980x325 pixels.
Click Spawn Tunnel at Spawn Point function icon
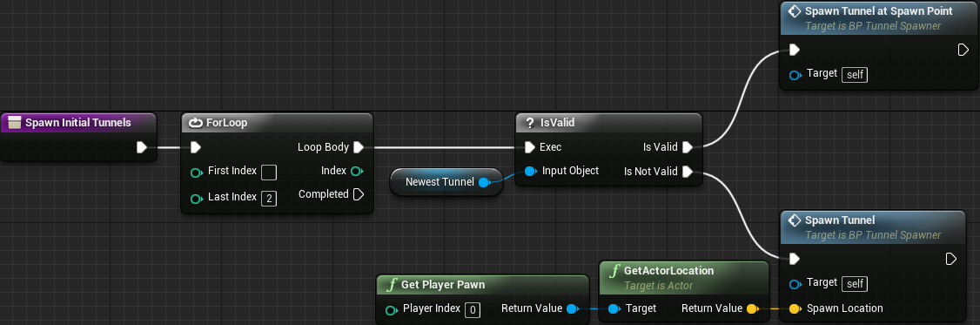click(795, 11)
